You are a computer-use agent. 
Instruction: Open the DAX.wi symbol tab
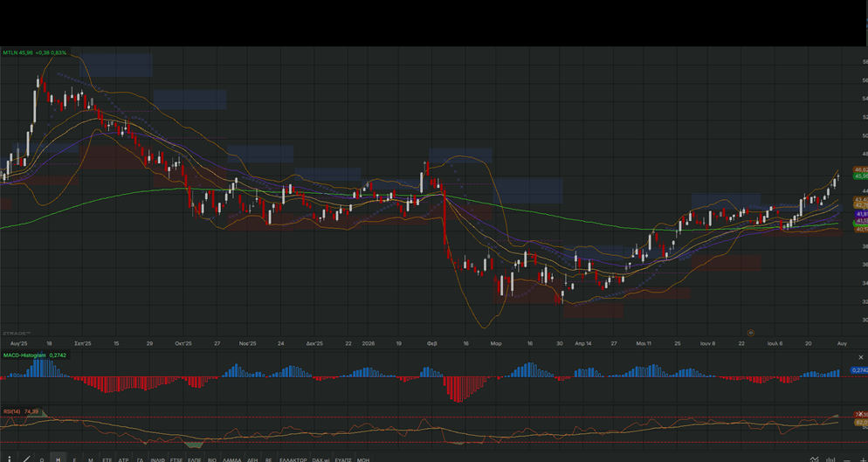point(321,459)
